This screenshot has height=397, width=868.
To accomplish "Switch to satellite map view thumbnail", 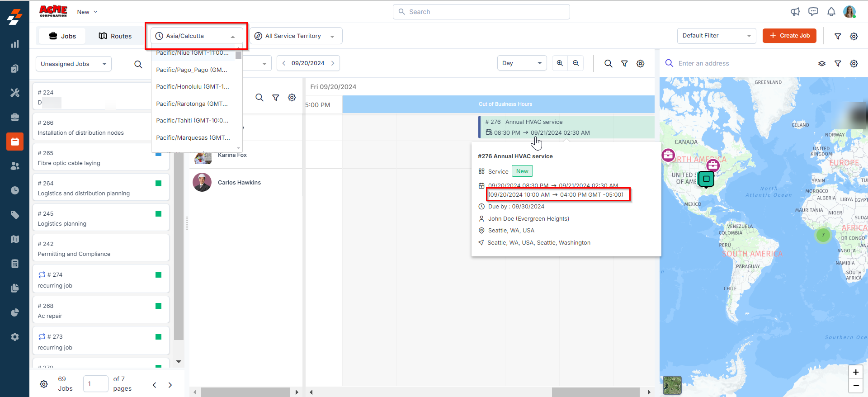I will 672,385.
